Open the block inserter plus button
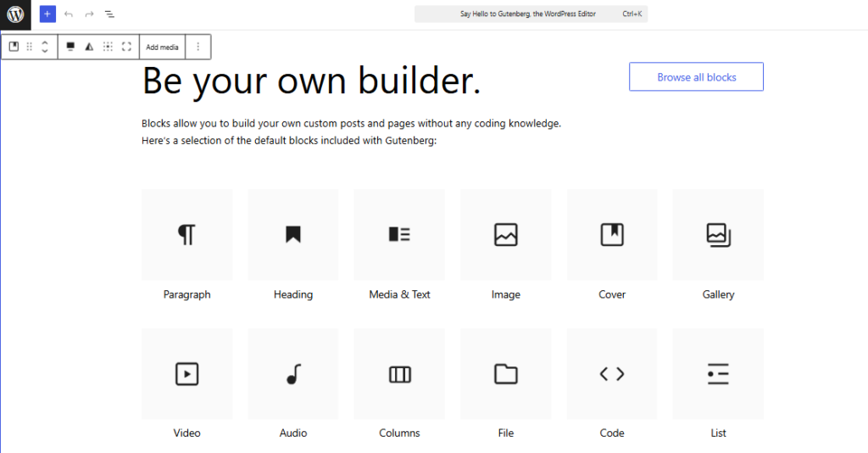The height and width of the screenshot is (453, 868). tap(47, 14)
